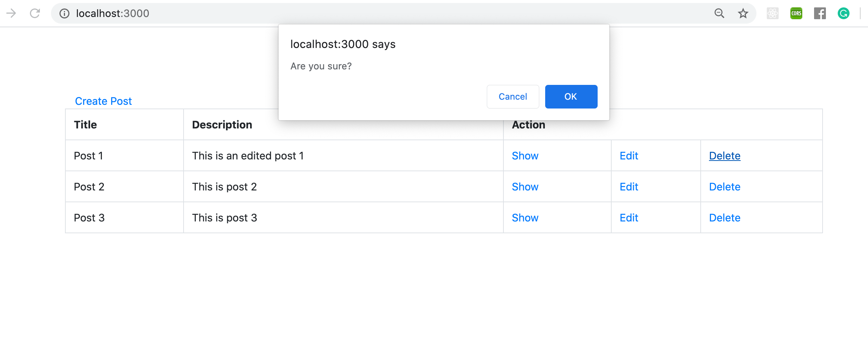Viewport: 868px width, 358px height.
Task: Click the Create Post link
Action: pyautogui.click(x=103, y=101)
